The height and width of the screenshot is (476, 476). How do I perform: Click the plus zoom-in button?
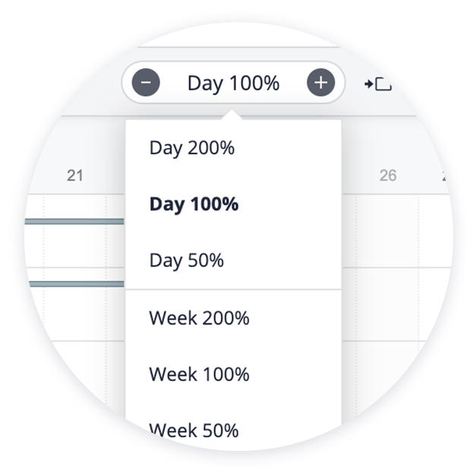[x=321, y=83]
